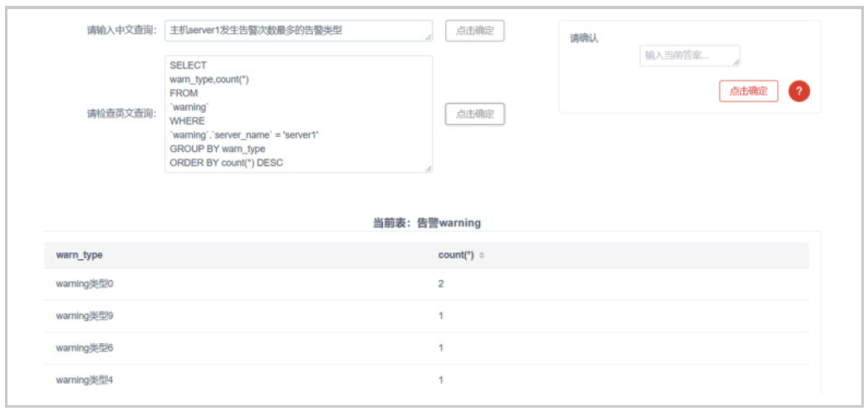This screenshot has width=868, height=411.
Task: Click the SELECT keyword in the query
Action: coord(189,66)
